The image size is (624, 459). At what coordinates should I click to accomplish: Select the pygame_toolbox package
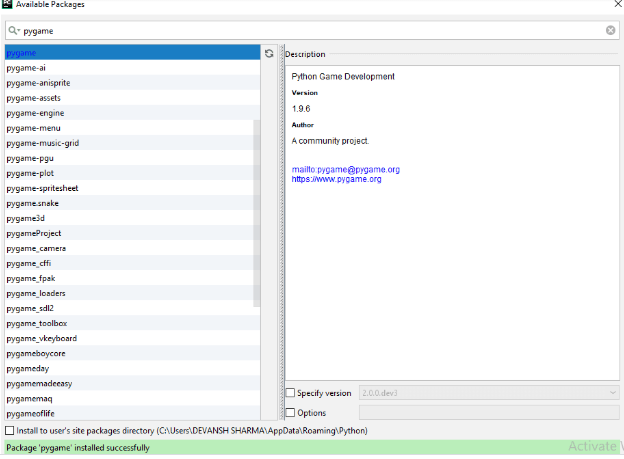pos(133,324)
